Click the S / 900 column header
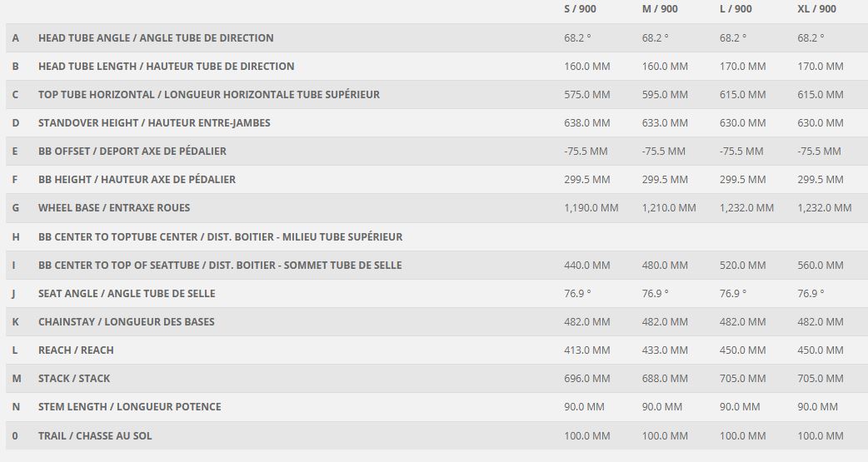868x462 pixels. point(580,9)
